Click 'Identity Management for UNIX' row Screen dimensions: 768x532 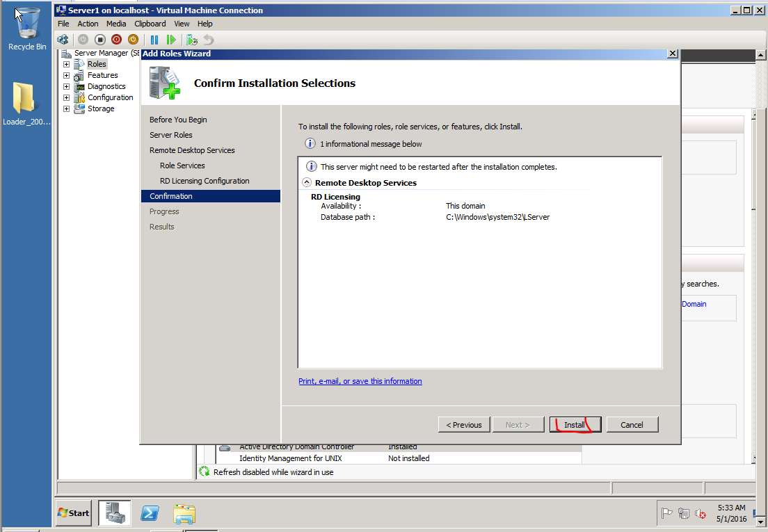coord(399,458)
